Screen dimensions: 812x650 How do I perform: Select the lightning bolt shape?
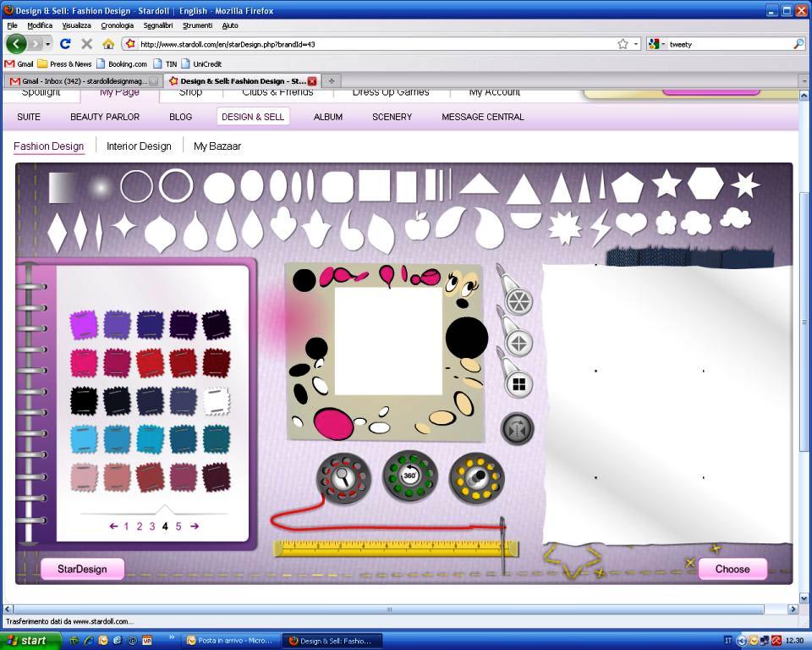click(600, 227)
